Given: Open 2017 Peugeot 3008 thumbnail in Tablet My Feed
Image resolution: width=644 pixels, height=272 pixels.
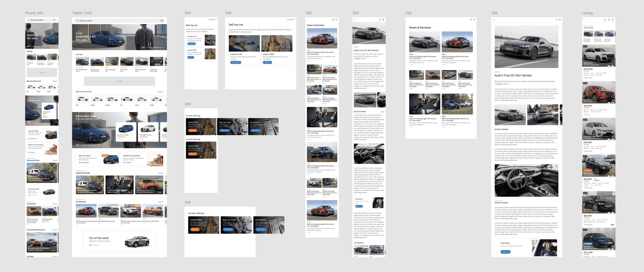Looking at the screenshot, I should click(x=82, y=61).
